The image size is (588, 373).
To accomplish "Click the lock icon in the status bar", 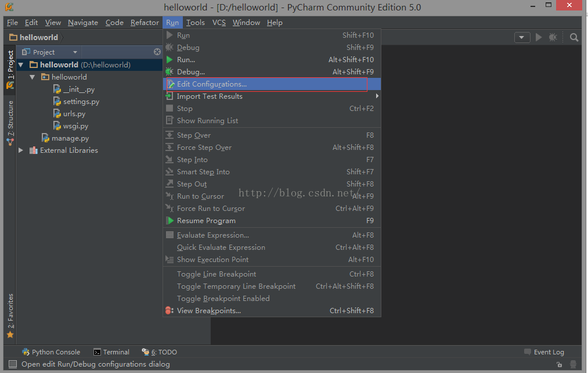I will pos(559,364).
